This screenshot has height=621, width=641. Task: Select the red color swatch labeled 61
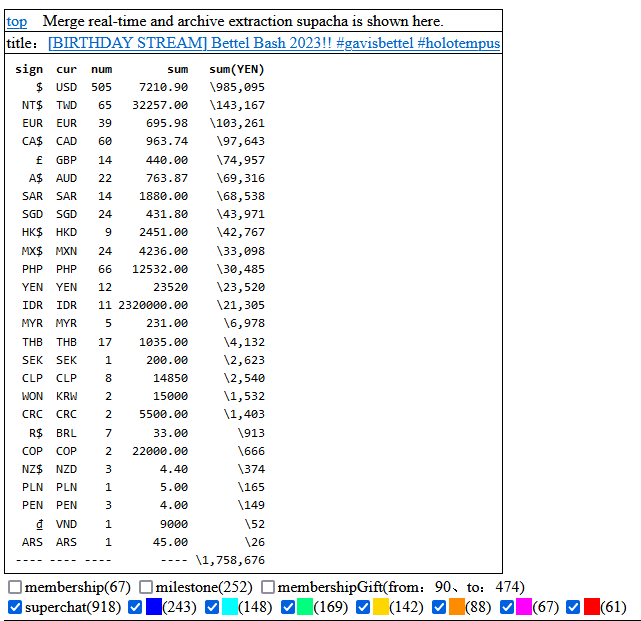point(591,607)
